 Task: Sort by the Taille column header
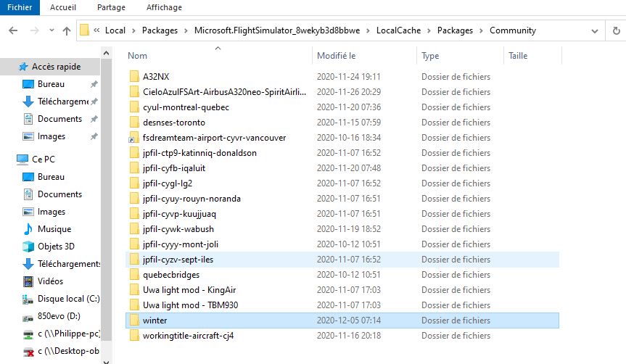point(518,56)
